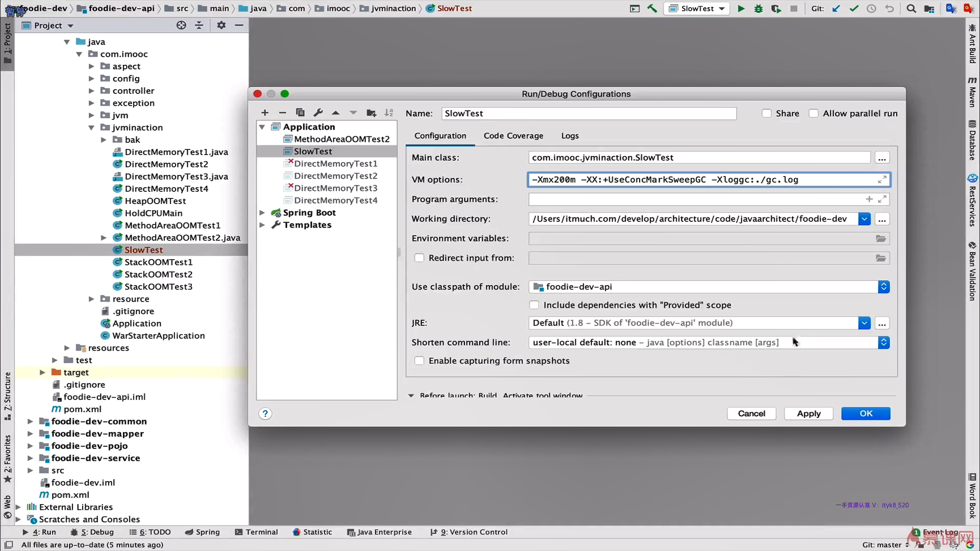This screenshot has height=551, width=980.
Task: Enable the Share checkbox
Action: click(767, 113)
